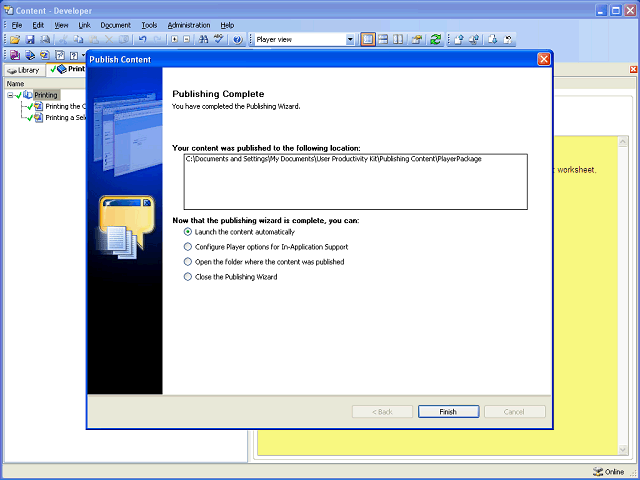Select Configure Player options for In-Application Support
The height and width of the screenshot is (480, 640).
click(x=187, y=247)
